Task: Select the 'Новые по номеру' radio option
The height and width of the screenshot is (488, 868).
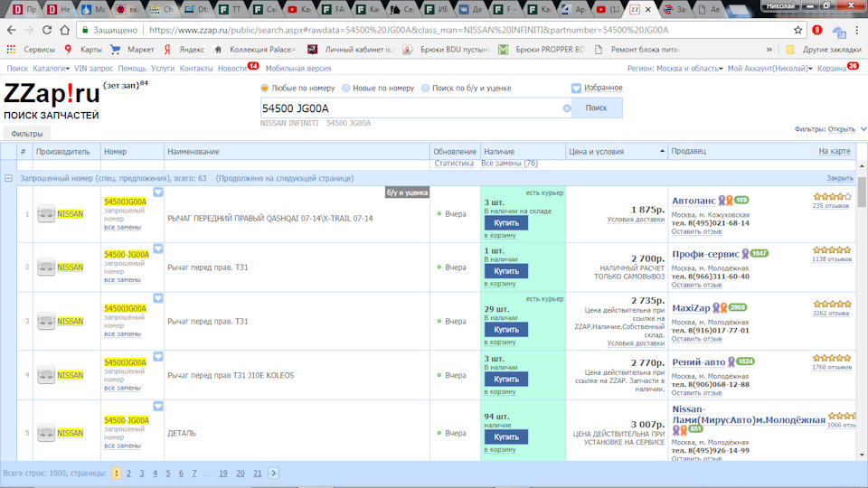Action: point(346,88)
